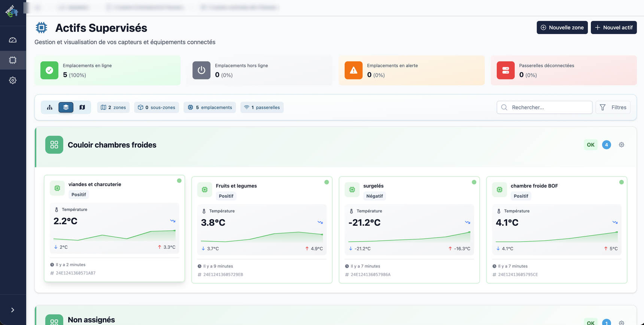Click the Nouvel actif button
The image size is (644, 325).
(x=614, y=27)
